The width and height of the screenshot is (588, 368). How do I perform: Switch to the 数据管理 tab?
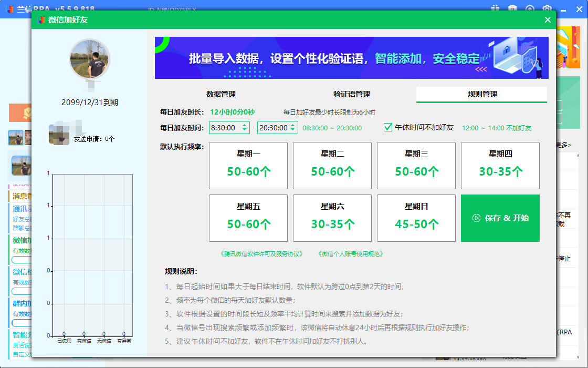pos(221,95)
